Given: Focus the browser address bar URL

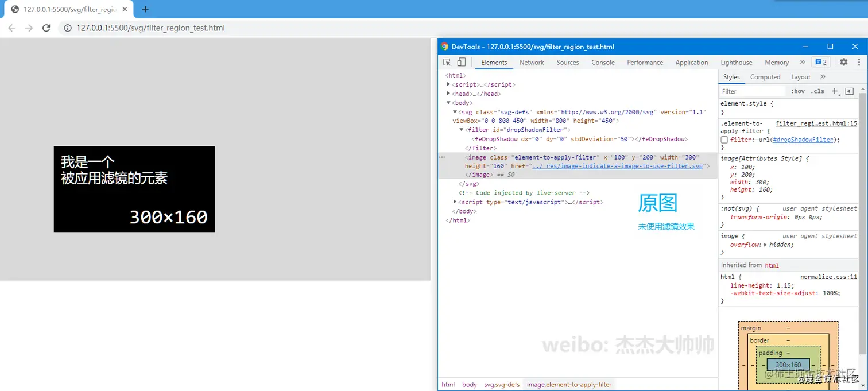Looking at the screenshot, I should click(150, 28).
